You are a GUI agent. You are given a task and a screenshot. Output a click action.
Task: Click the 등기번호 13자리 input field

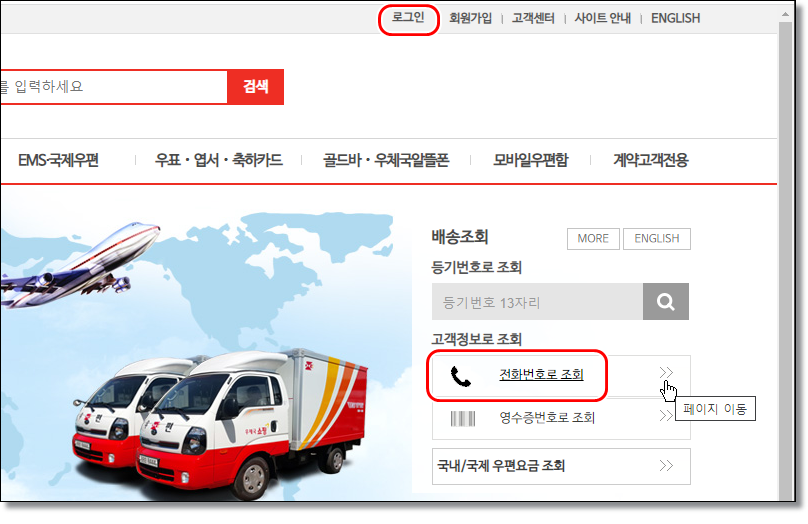tap(537, 301)
